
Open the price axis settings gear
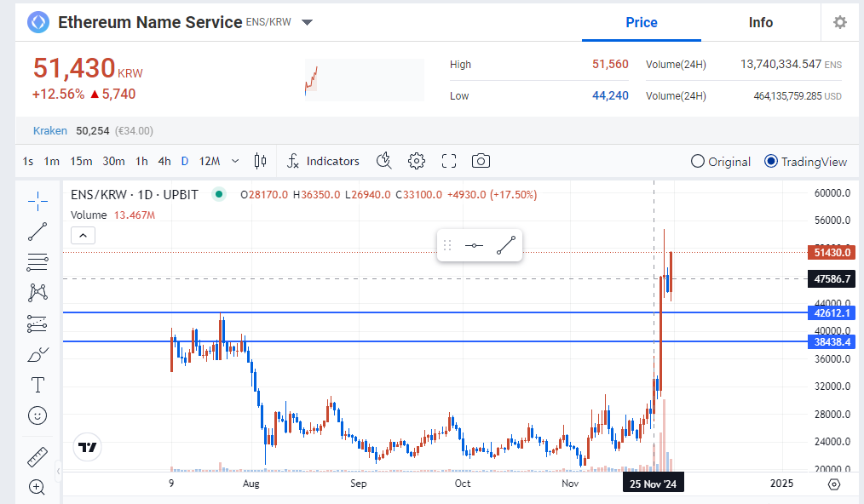(x=834, y=484)
